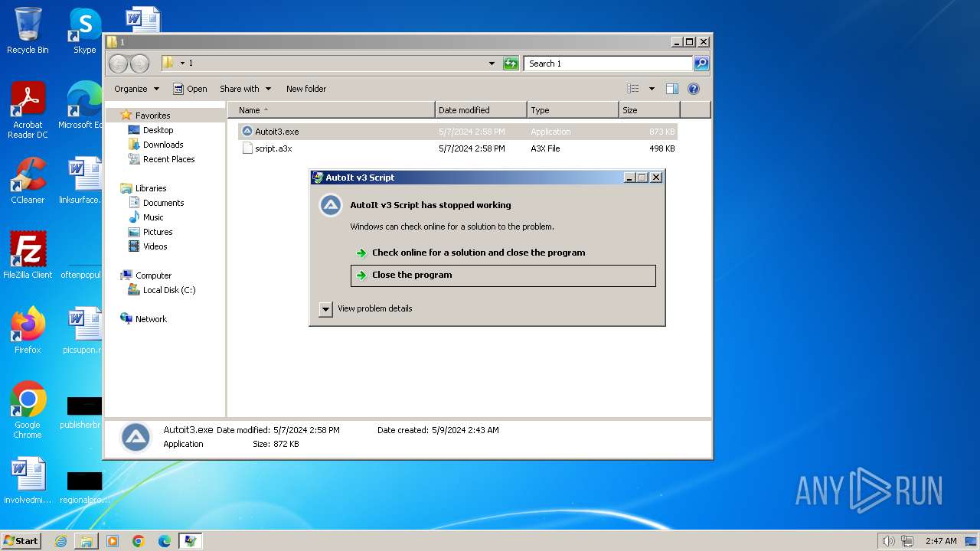Open Acrobat Reader DC desktop shortcut
The width and height of the screenshot is (980, 551).
coord(28,109)
